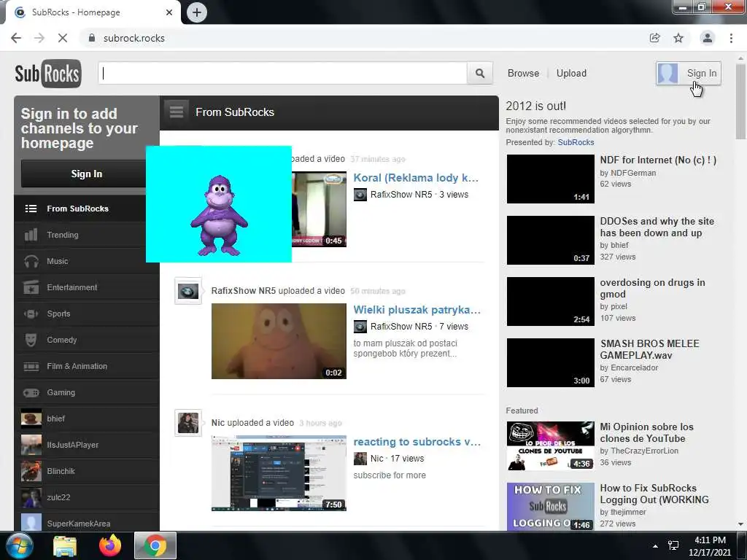Open overdosing on drugs in gmod thumbnail
The height and width of the screenshot is (560, 747).
tap(550, 301)
